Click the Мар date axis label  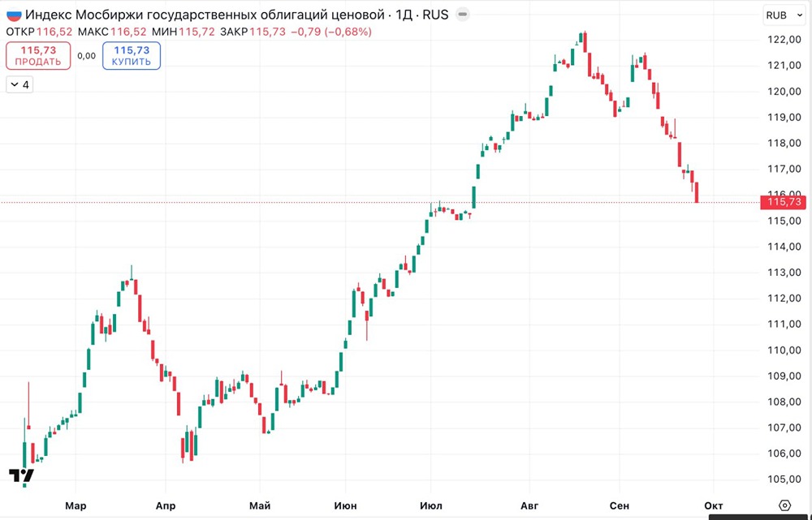76,505
